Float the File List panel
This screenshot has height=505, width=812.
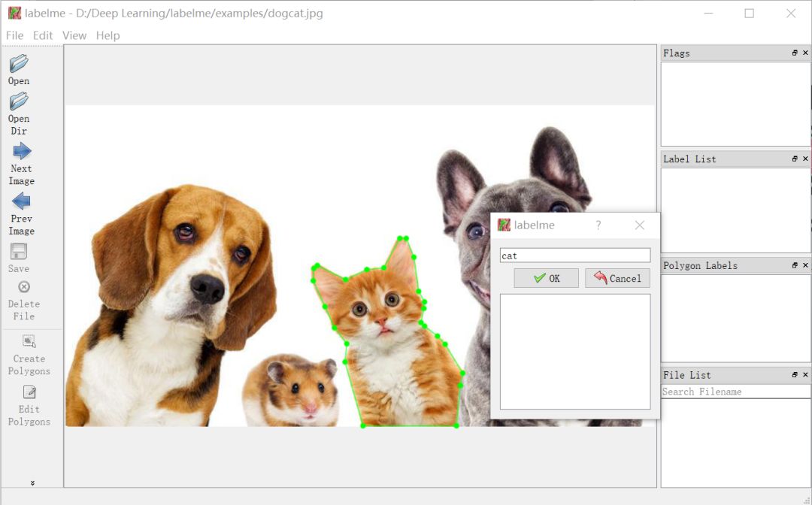pos(795,374)
